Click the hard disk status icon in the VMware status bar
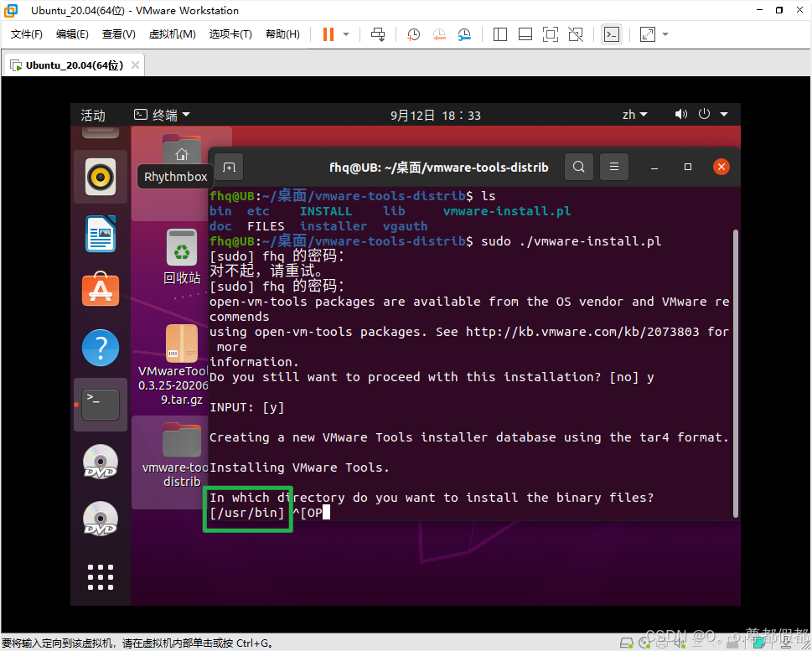This screenshot has height=651, width=812. click(627, 643)
